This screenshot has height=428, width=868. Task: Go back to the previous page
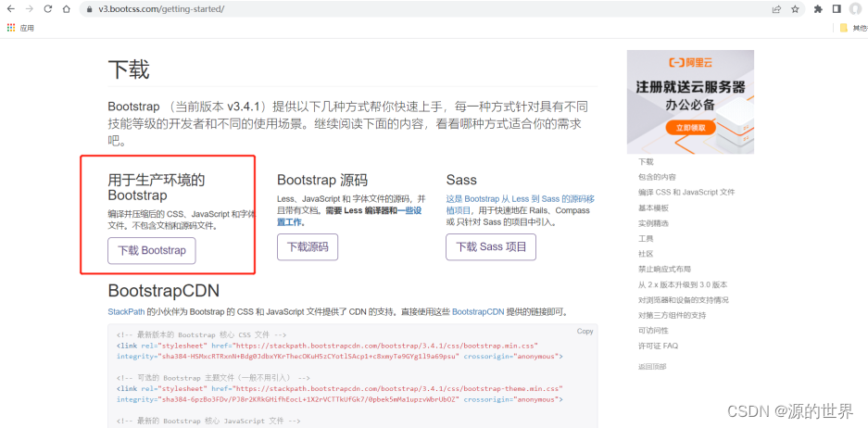(x=10, y=9)
